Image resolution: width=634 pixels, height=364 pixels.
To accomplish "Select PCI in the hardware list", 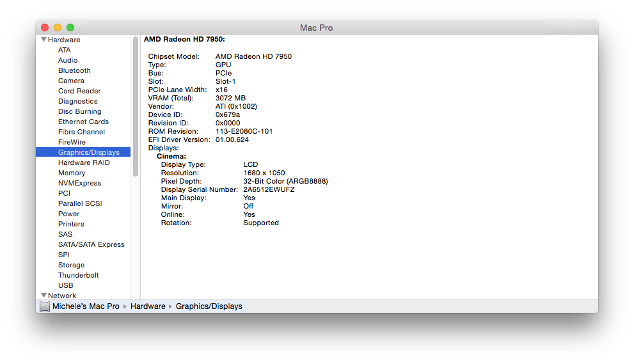I will 64,193.
